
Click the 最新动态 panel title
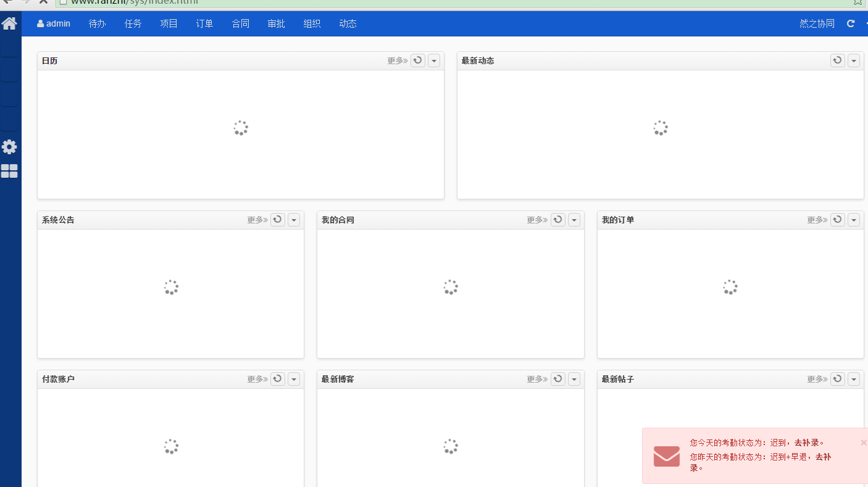(478, 60)
